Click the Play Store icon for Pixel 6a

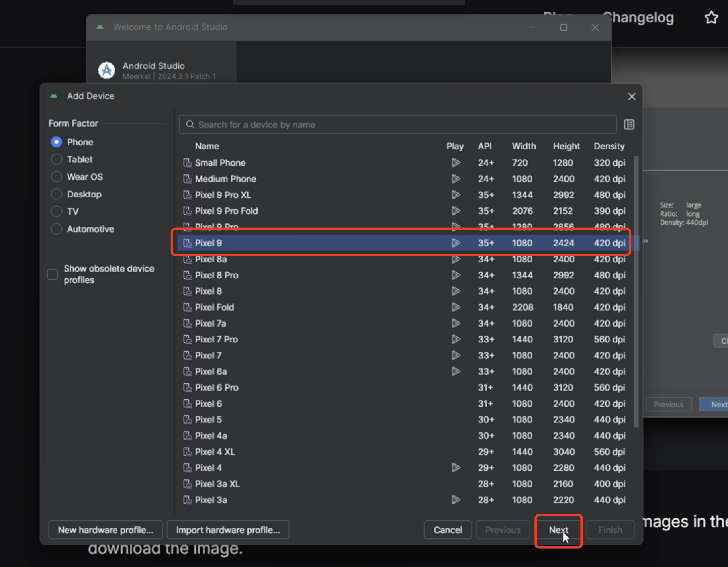456,371
